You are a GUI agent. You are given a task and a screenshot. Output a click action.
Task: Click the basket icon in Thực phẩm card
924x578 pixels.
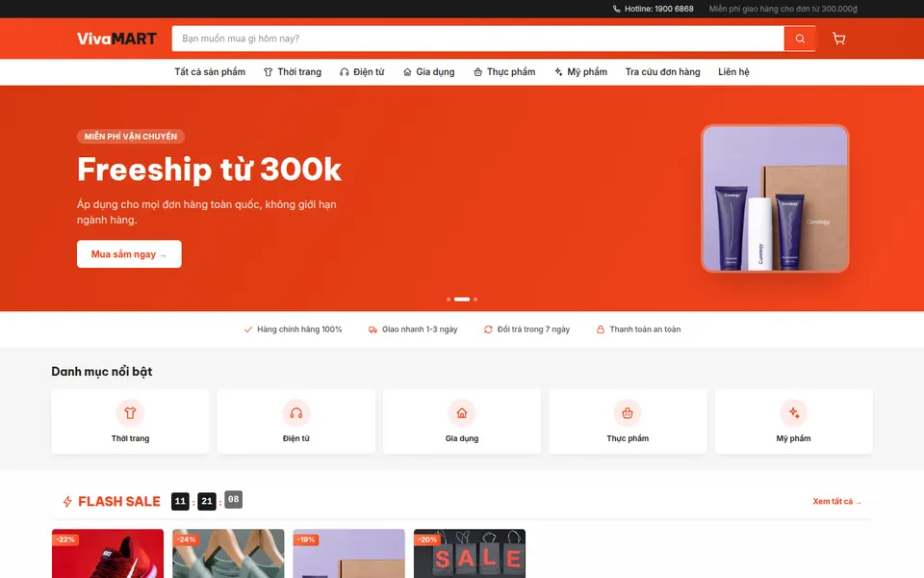(628, 413)
